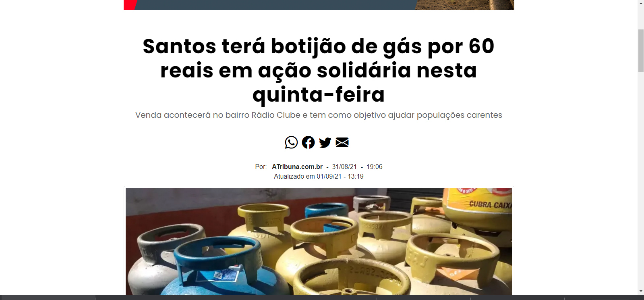The image size is (644, 300).
Task: Click the subtitle mentioning bairro Rádio Clube
Action: click(319, 115)
